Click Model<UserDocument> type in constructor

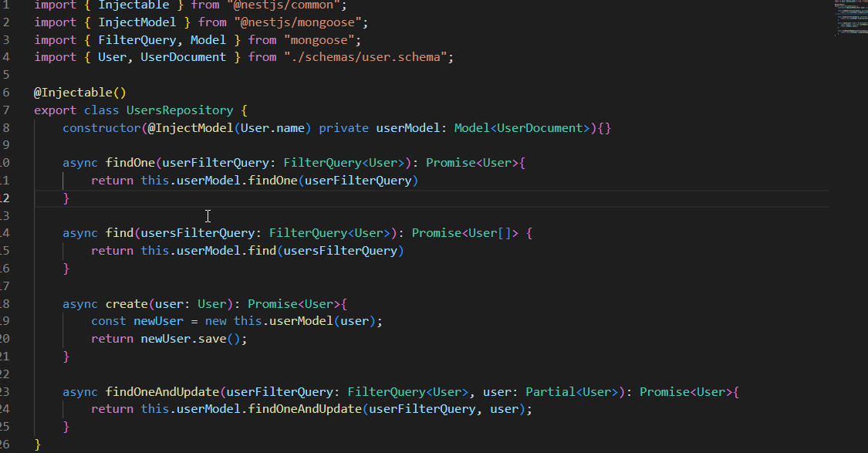(x=522, y=128)
